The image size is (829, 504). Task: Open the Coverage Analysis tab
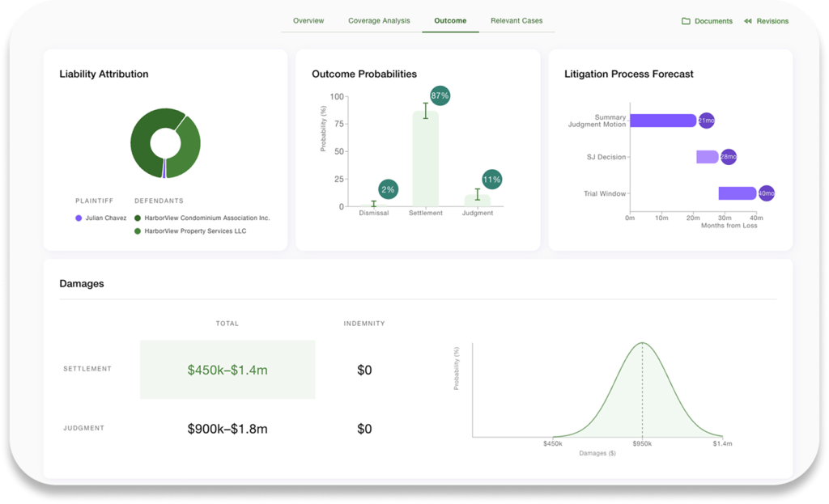tap(379, 20)
